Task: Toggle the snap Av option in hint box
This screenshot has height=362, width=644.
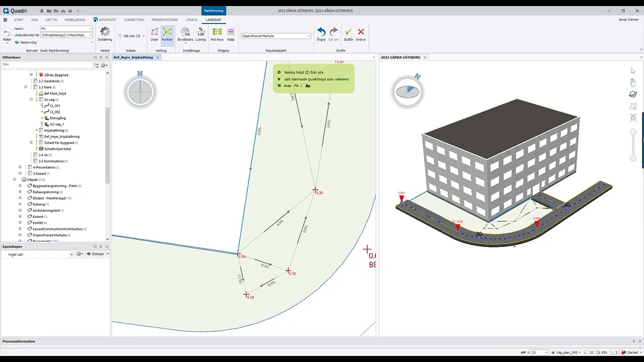Action: pos(307,85)
